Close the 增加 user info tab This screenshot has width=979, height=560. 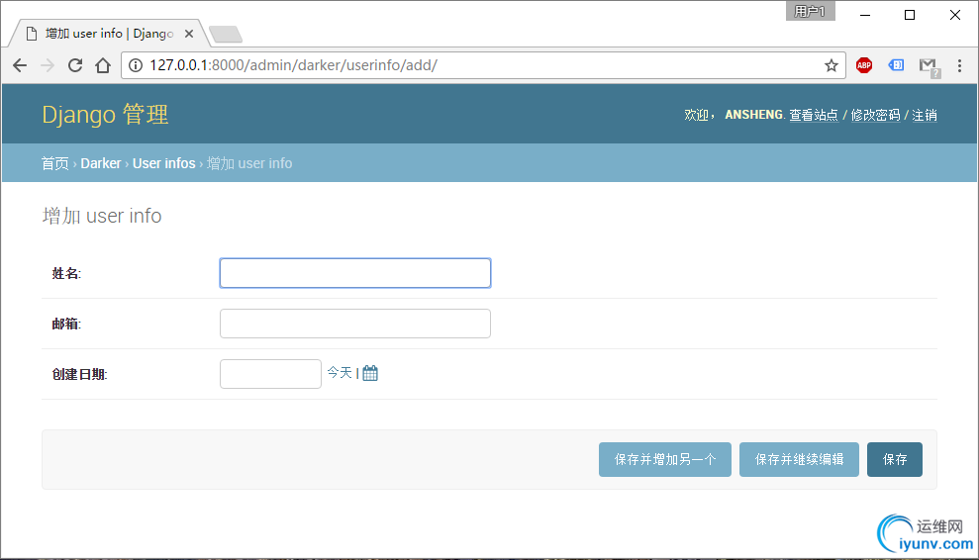click(x=189, y=34)
